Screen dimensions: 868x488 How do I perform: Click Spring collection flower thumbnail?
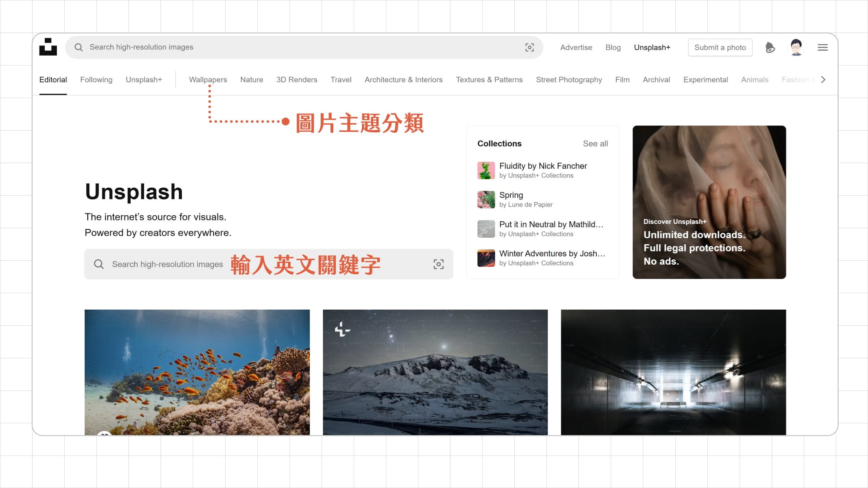coord(486,200)
